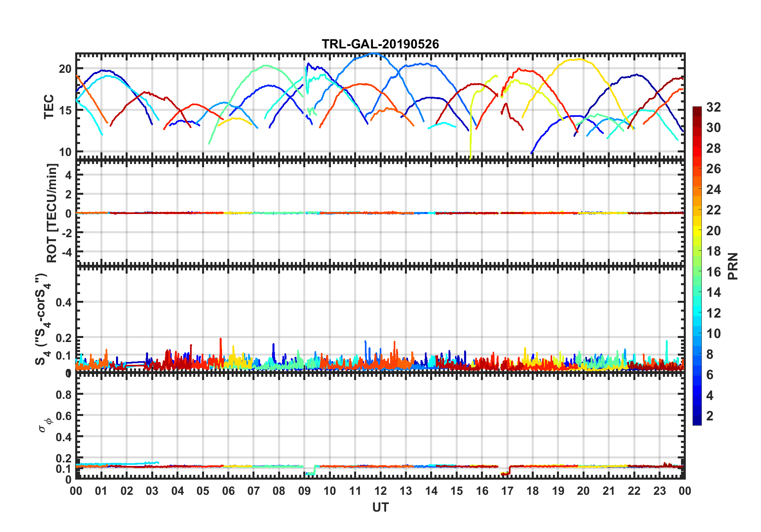Click colorbar tick label 28

pyautogui.click(x=713, y=148)
